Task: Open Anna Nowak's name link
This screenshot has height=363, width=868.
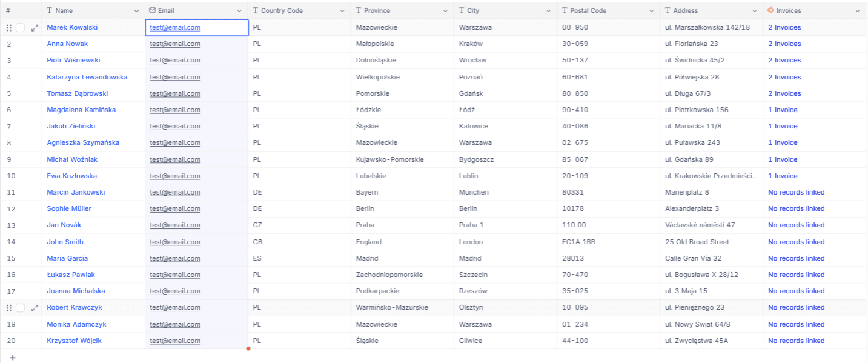Action: point(67,44)
